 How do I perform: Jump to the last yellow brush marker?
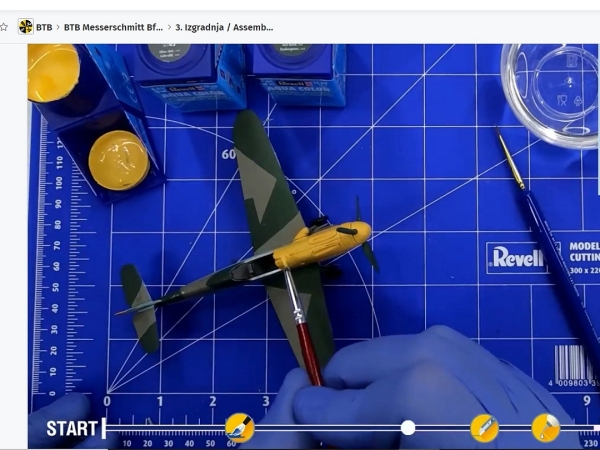(545, 428)
